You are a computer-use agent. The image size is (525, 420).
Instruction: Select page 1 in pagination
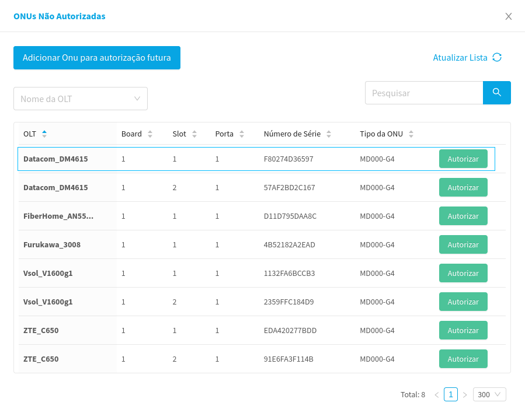[450, 394]
